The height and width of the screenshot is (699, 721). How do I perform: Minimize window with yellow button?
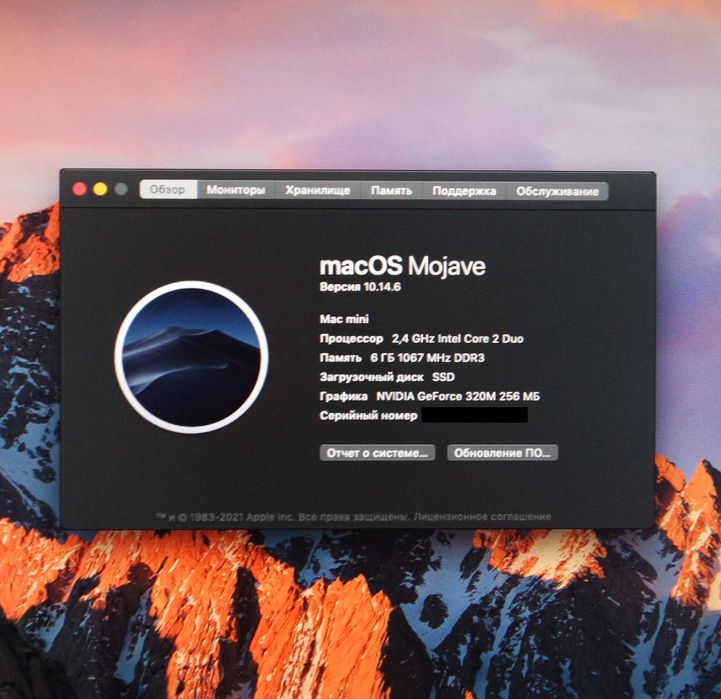click(100, 189)
